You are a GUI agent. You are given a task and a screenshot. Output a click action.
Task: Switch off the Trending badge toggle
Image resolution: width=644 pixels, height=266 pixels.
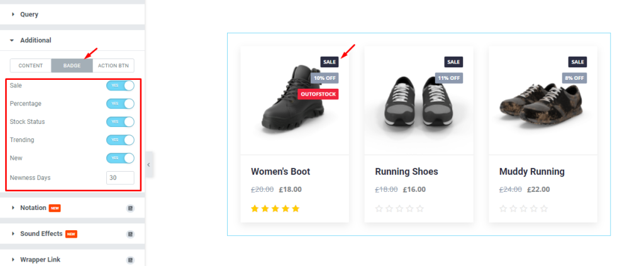pos(120,140)
